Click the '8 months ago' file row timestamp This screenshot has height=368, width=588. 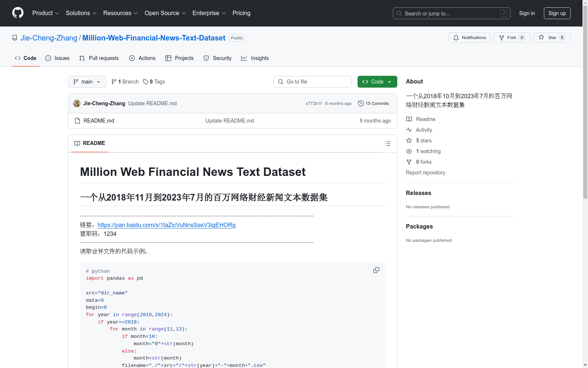[x=375, y=121]
